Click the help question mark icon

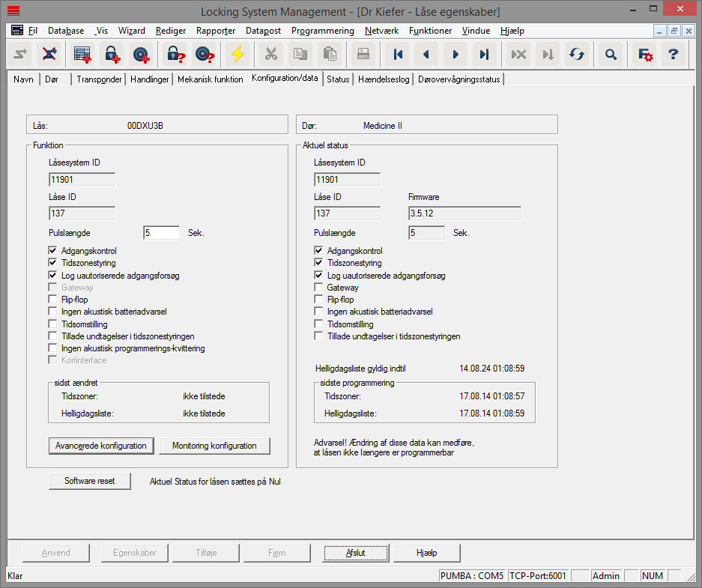point(673,54)
